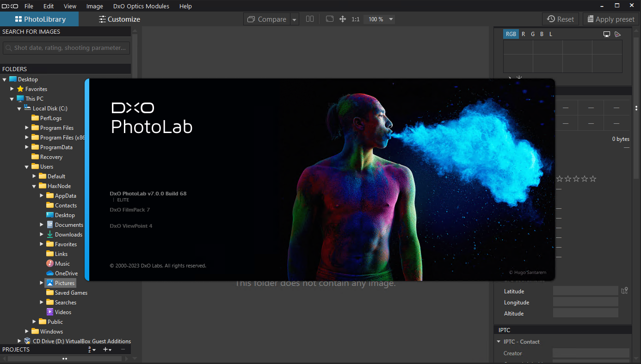Toggle the R histogram channel

[523, 34]
